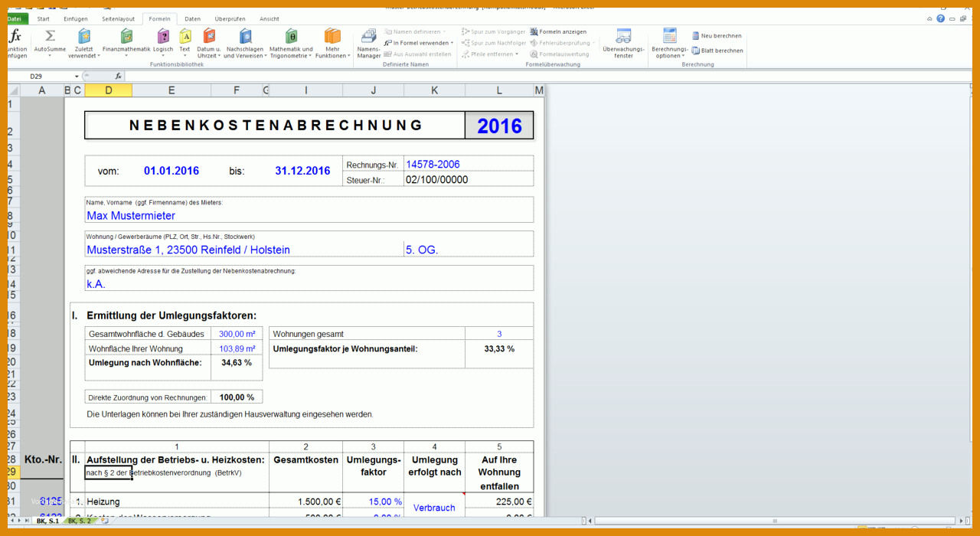Select the Umlegungsfaktor value 33,33 %
The height and width of the screenshot is (536, 980).
click(499, 348)
